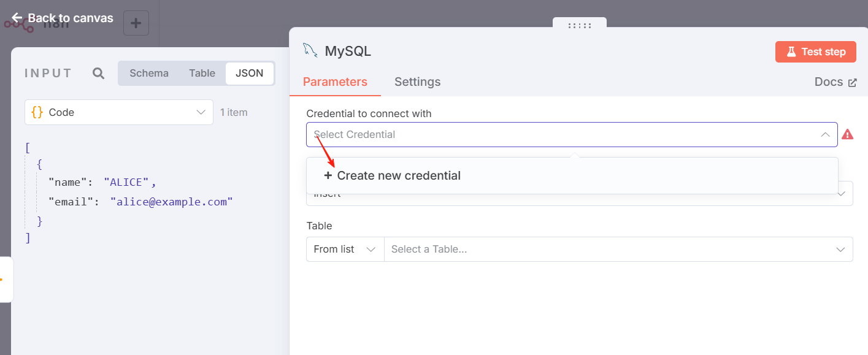The height and width of the screenshot is (355, 868).
Task: Click the "name" JSON key
Action: coord(67,183)
